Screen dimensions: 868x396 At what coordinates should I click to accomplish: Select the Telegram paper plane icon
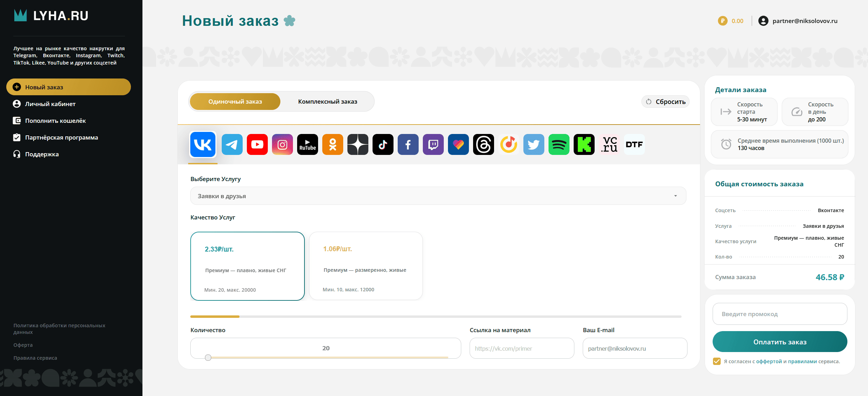pos(232,144)
